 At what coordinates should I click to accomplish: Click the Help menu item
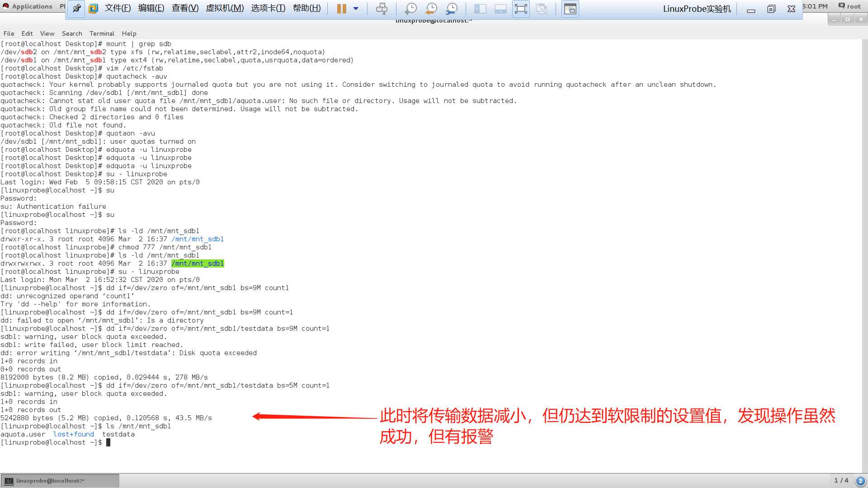point(129,33)
